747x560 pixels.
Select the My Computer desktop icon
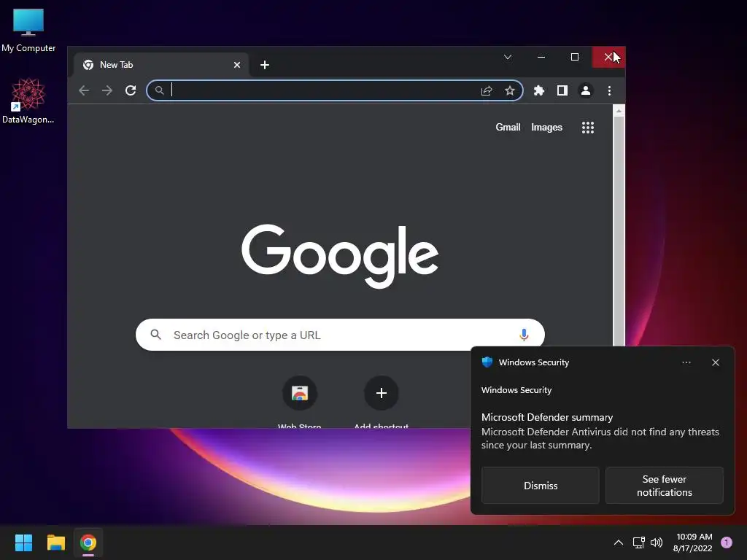28,29
